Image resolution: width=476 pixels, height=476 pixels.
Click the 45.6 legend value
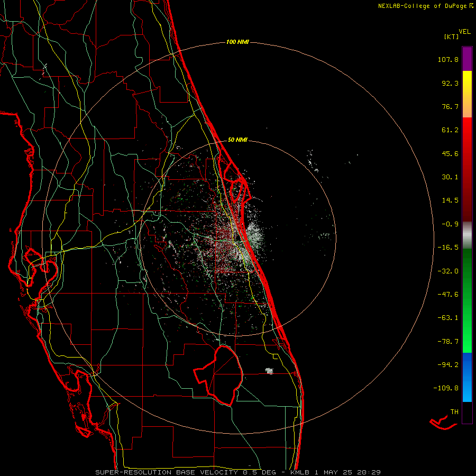pyautogui.click(x=450, y=153)
